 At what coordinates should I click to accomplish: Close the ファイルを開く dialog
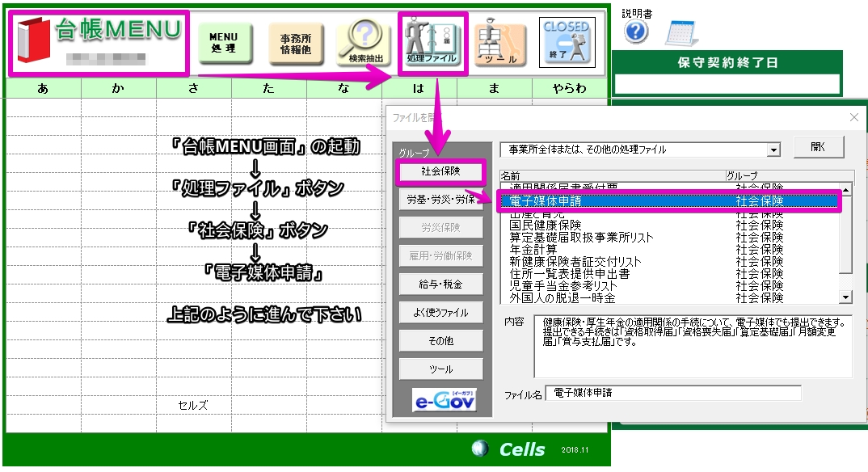(854, 117)
